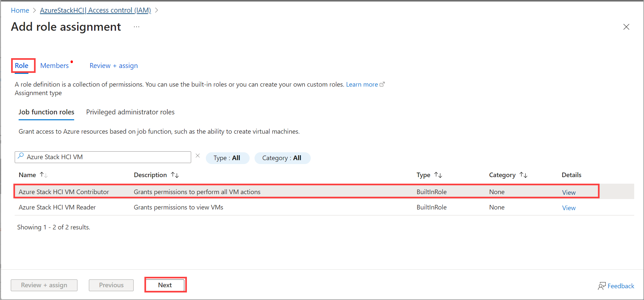Select the Privileged administrator roles tab
Screen dimensions: 644x300
pyautogui.click(x=130, y=112)
